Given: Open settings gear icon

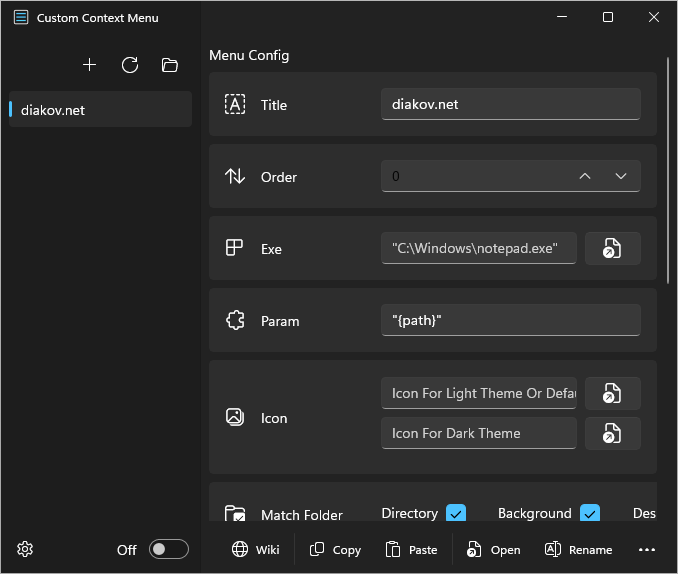Looking at the screenshot, I should tap(26, 549).
